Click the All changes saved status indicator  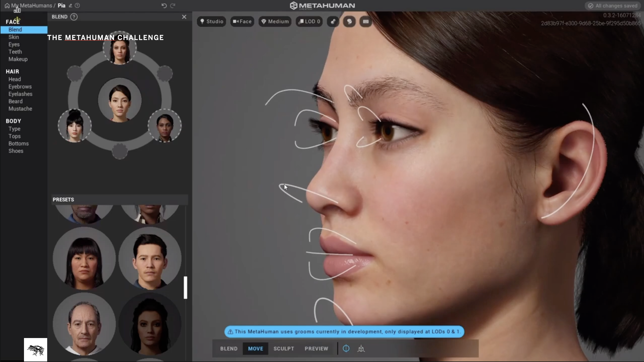point(613,6)
